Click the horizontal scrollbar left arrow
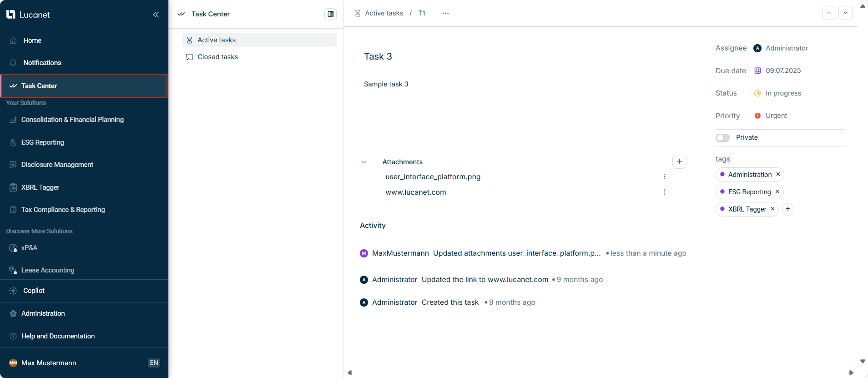Screen dimensions: 868x378 [x=349, y=373]
